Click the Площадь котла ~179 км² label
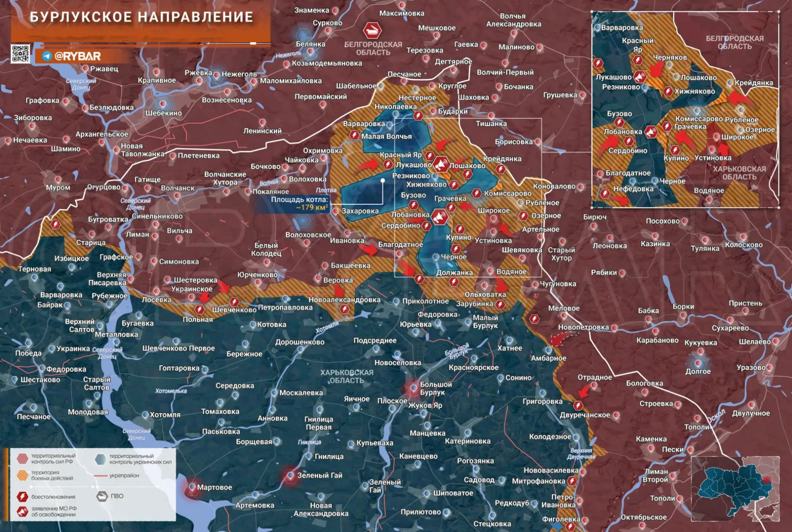This screenshot has height=532, width=792. pos(299,203)
